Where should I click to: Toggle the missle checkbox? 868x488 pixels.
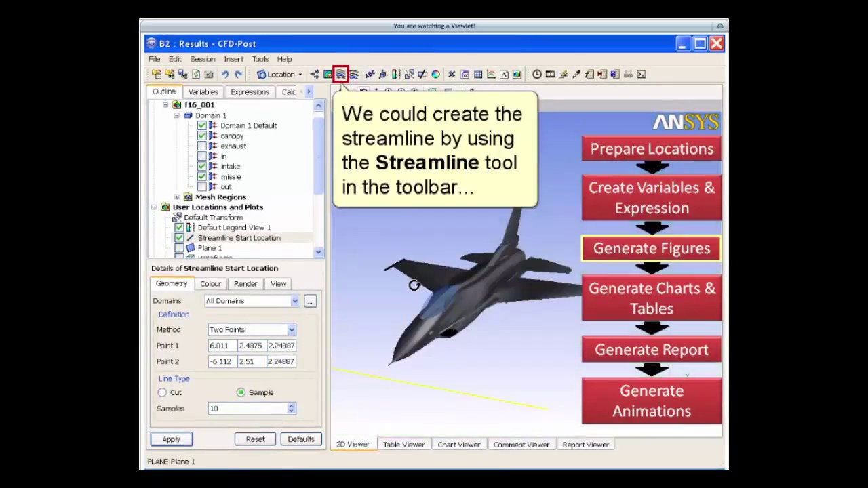click(x=201, y=176)
